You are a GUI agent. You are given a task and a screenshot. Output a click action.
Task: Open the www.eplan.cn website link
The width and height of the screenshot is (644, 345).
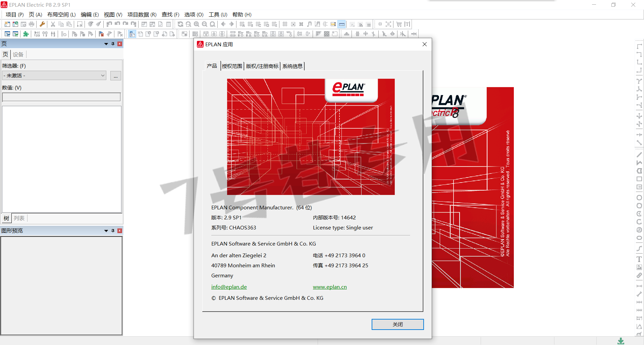coord(330,287)
